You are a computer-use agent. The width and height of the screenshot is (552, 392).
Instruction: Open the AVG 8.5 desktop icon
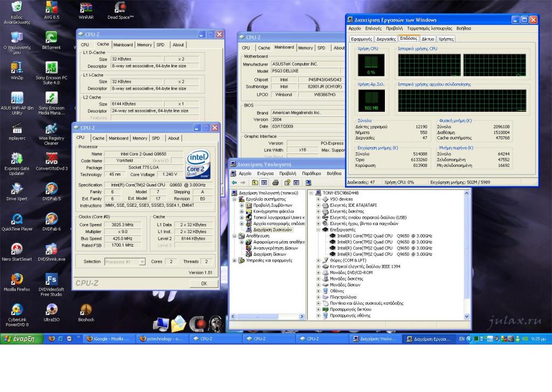pos(51,10)
